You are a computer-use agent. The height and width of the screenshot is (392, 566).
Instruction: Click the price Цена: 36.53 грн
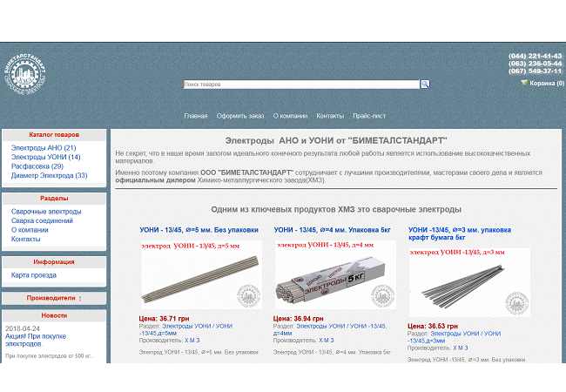click(433, 327)
